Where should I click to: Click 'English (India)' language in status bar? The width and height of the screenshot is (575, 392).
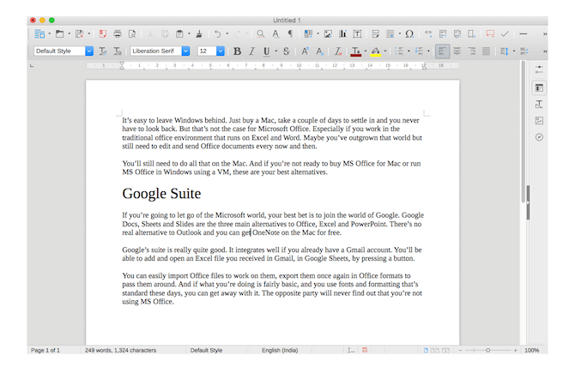(x=280, y=350)
